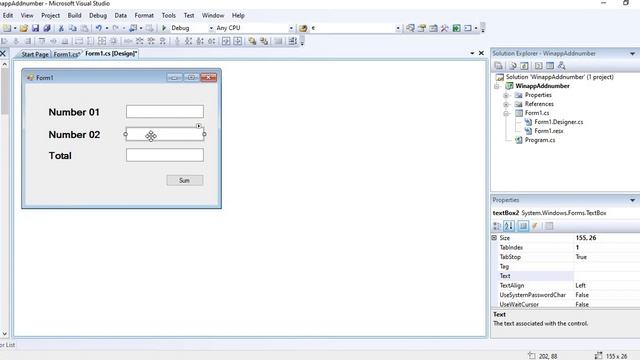This screenshot has width=640, height=360.
Task: Collapse the Form1.cs tree node
Action: point(506,113)
